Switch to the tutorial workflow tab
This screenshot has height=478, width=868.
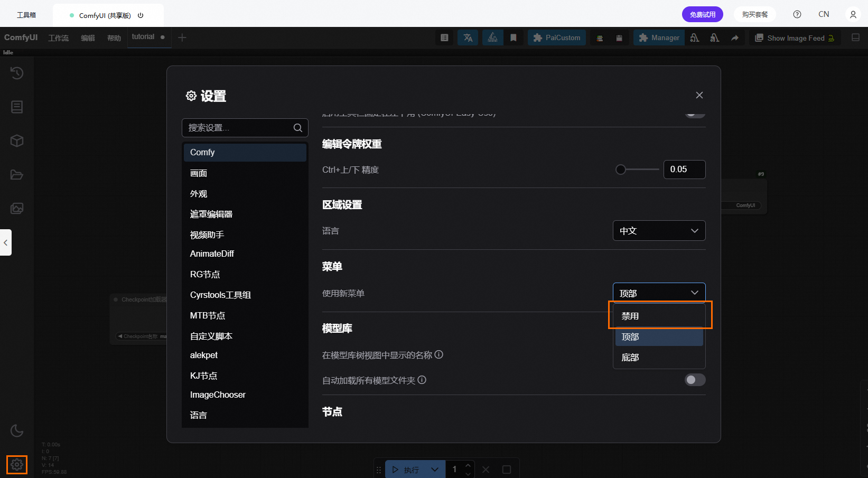click(x=148, y=37)
